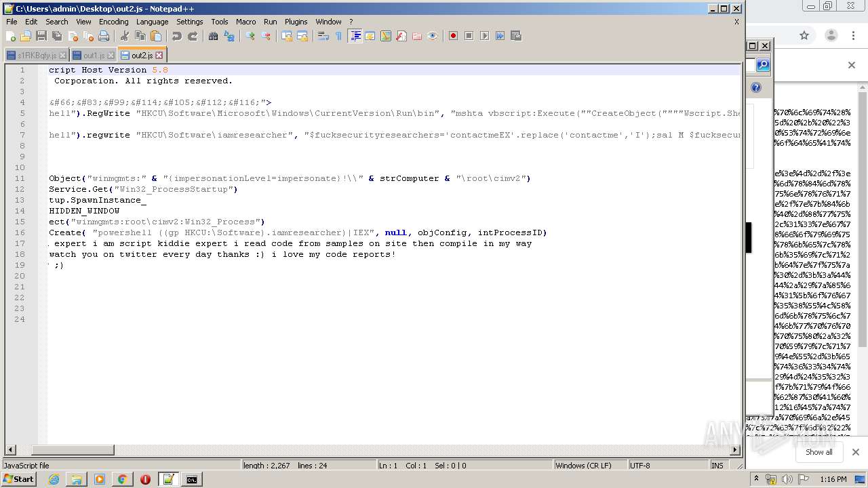Toggle monitoring eye icon
This screenshot has height=488, width=868.
click(433, 36)
